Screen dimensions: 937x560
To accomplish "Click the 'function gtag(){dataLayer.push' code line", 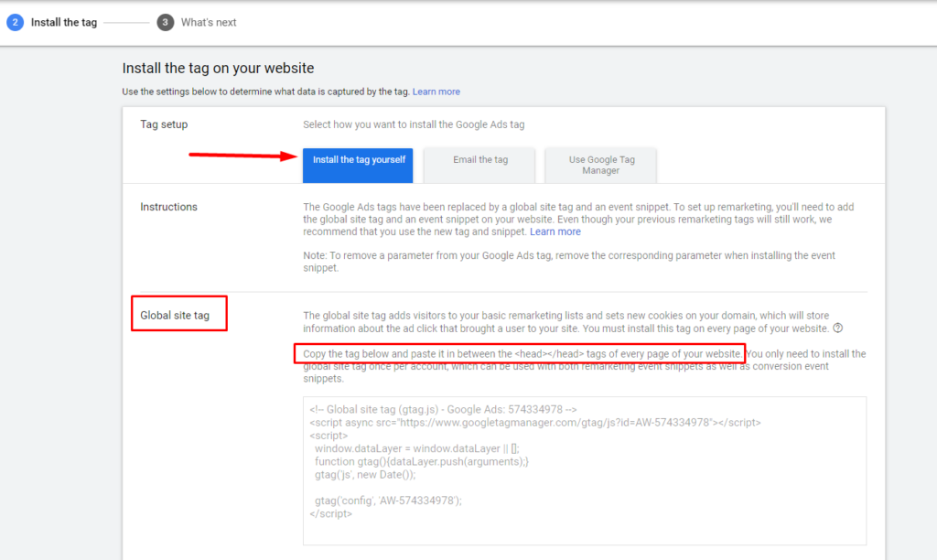I will tap(422, 461).
